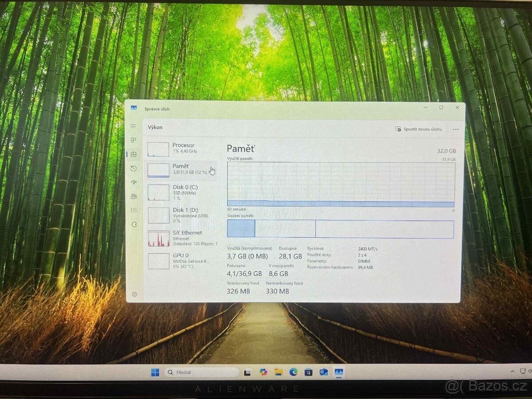Open App history from the sidebar
Screen dimensions: 532x399
[x=133, y=168]
